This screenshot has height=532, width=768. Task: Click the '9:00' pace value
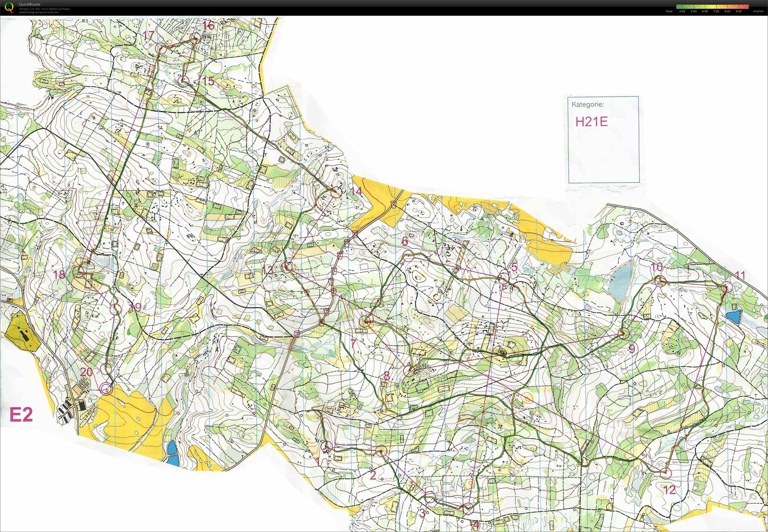pos(739,11)
